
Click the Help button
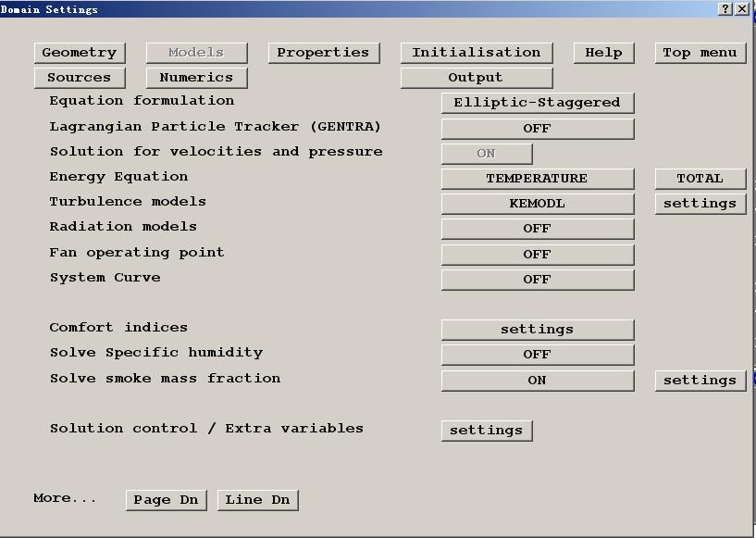[x=603, y=53]
